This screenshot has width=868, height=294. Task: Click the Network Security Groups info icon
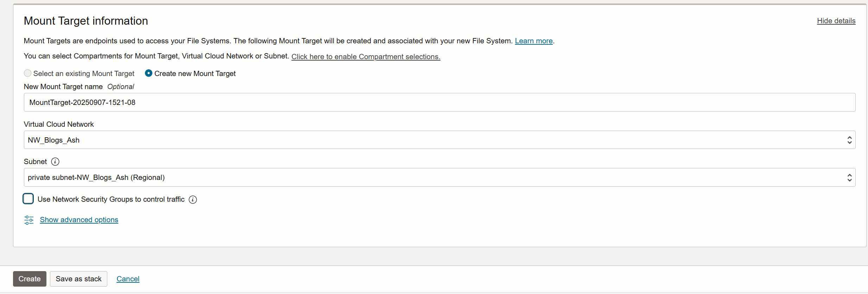193,200
